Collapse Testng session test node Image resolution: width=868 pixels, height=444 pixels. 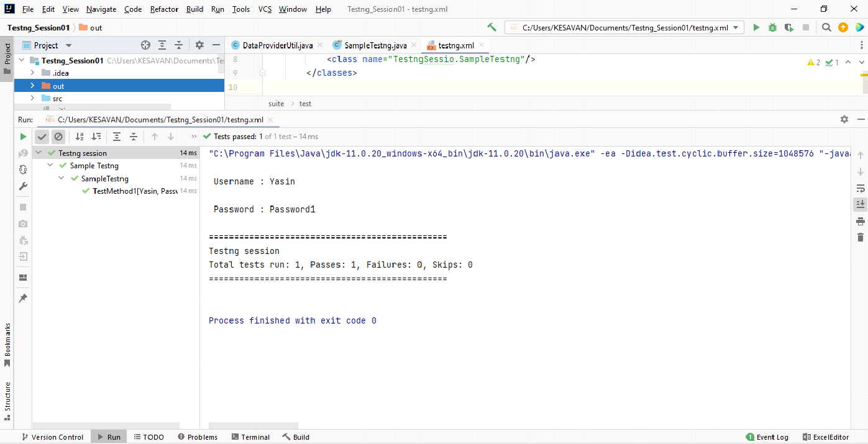[x=39, y=153]
